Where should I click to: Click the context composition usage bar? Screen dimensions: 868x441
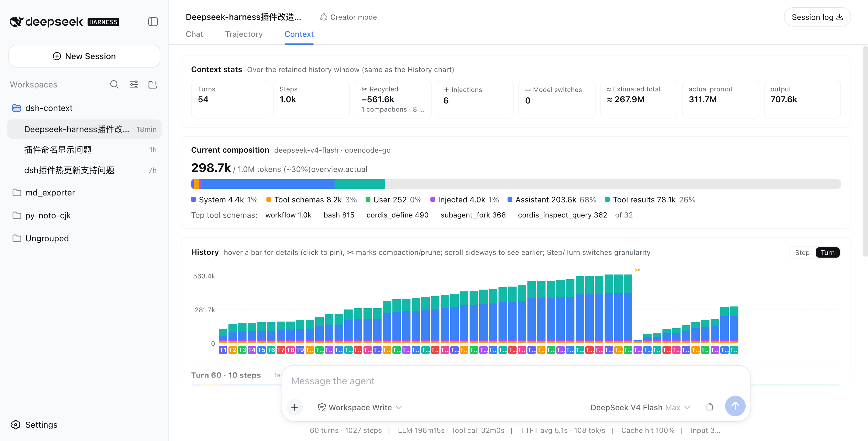[x=516, y=184]
